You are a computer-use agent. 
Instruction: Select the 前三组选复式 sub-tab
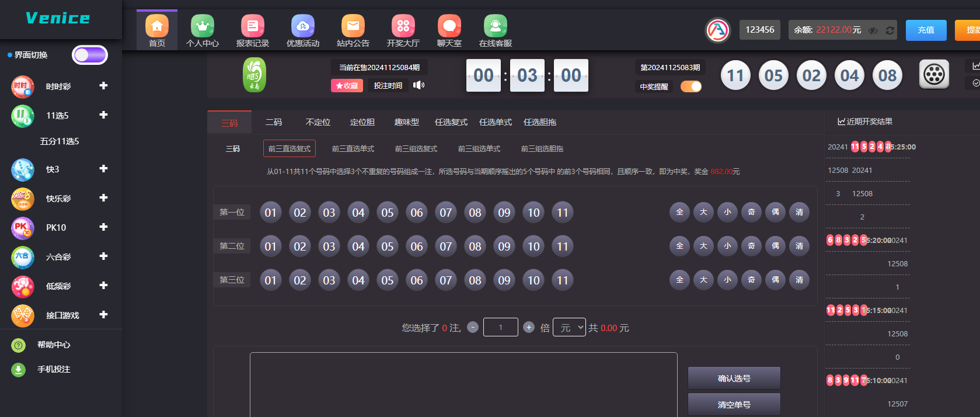[416, 149]
